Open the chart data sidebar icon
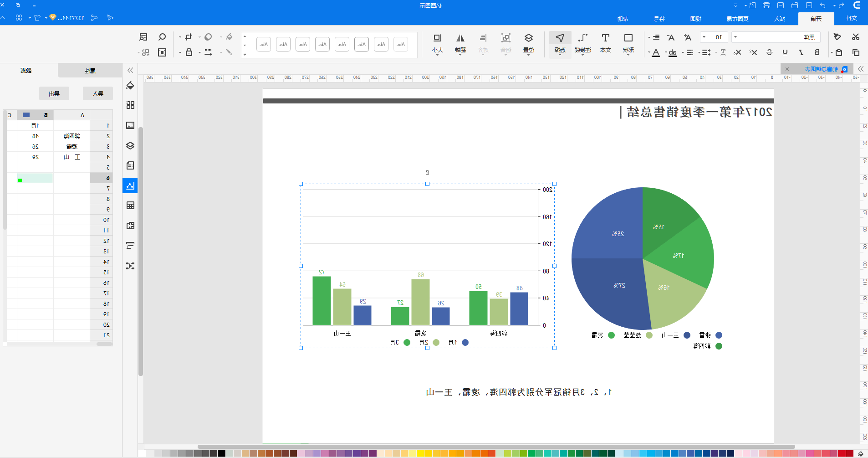This screenshot has width=868, height=458. pos(130,185)
